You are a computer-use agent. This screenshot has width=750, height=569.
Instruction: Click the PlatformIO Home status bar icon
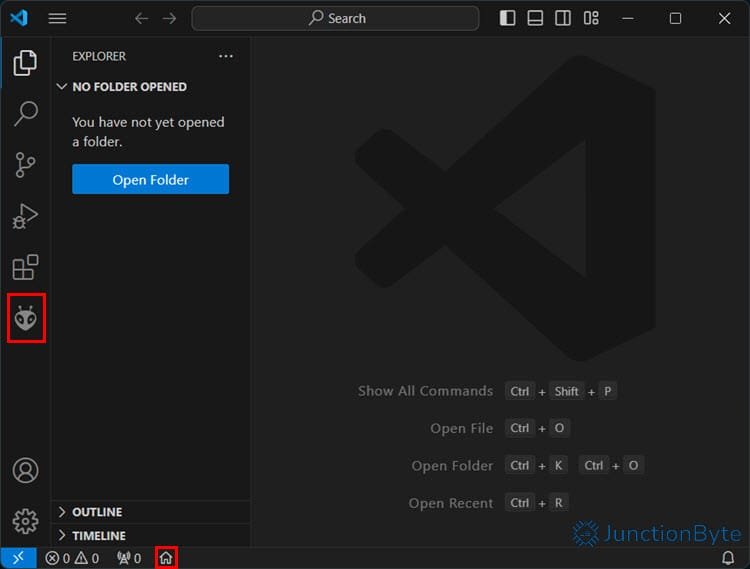click(x=166, y=558)
